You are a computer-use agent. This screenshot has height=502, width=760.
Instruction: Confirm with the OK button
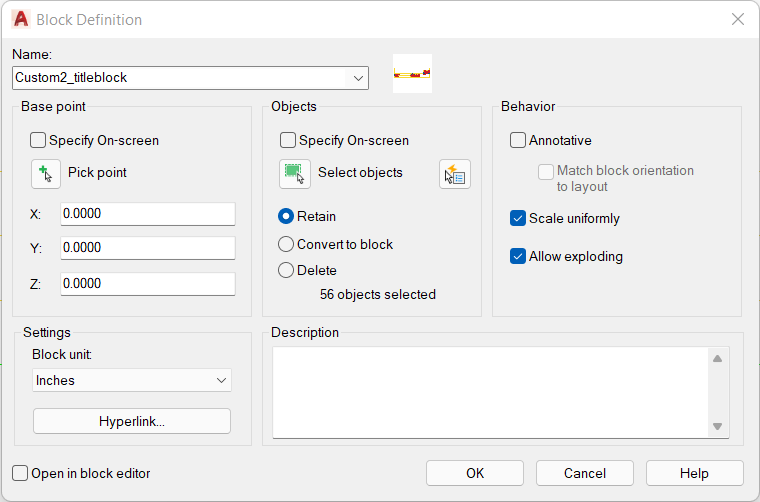point(475,473)
